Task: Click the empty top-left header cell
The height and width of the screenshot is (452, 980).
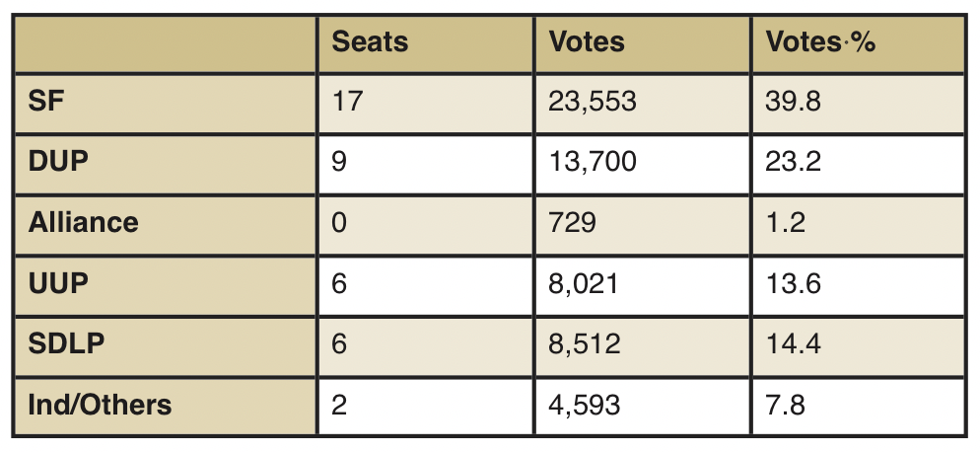Action: [x=165, y=42]
